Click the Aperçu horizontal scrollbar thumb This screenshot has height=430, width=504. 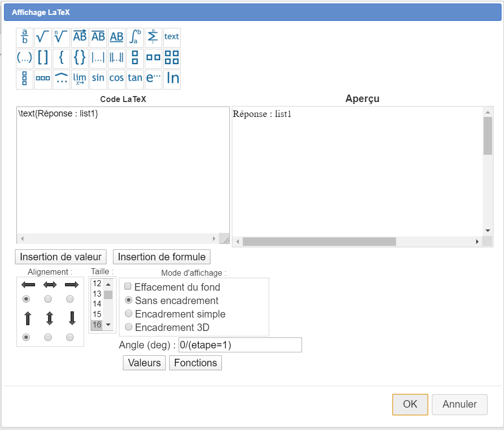pyautogui.click(x=318, y=241)
